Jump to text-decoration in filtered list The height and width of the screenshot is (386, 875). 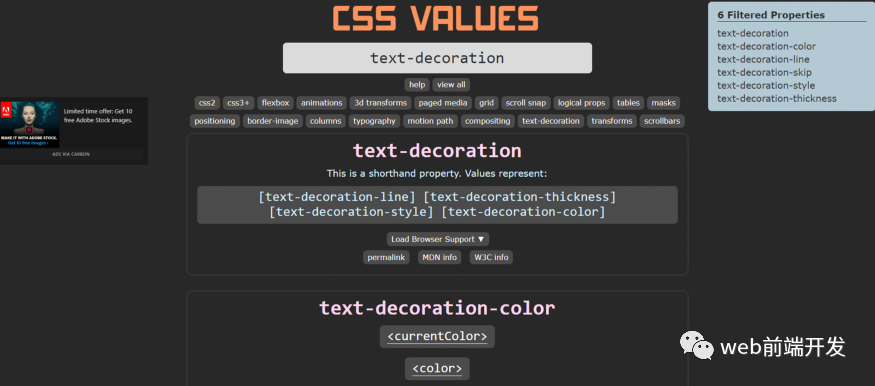click(753, 33)
